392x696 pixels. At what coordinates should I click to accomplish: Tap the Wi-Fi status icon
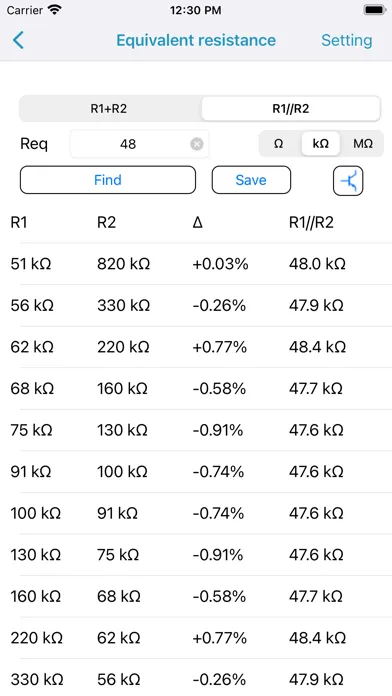(55, 10)
